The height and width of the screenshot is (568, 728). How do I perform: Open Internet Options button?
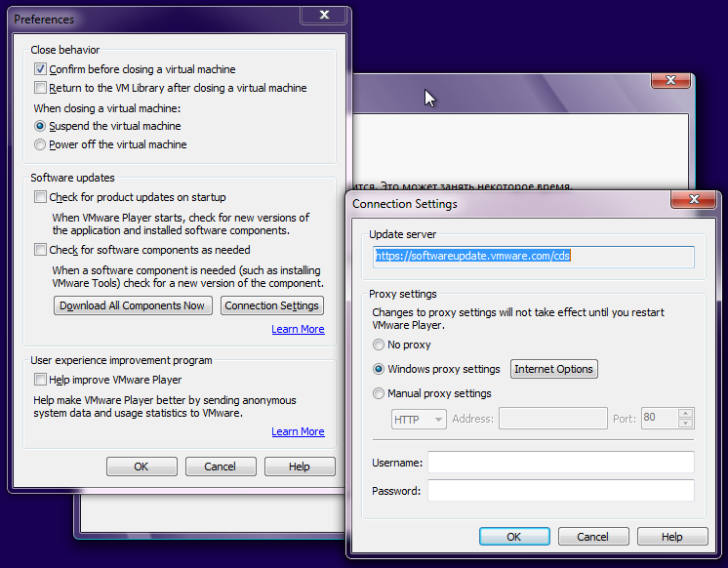554,369
